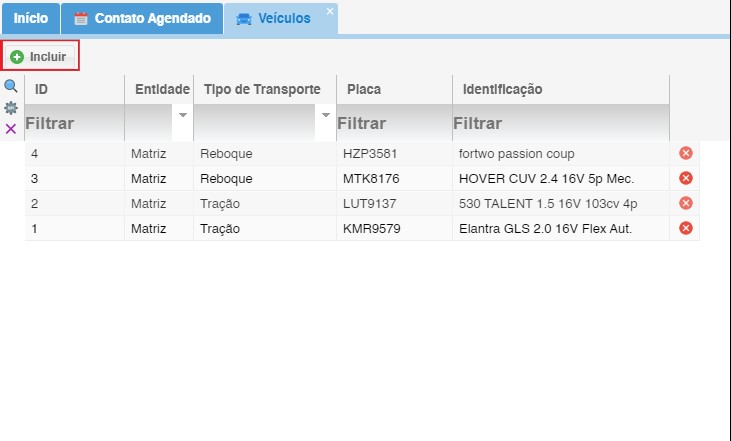Delete vehicle row with plate MTK8176
The width and height of the screenshot is (731, 441).
[686, 178]
